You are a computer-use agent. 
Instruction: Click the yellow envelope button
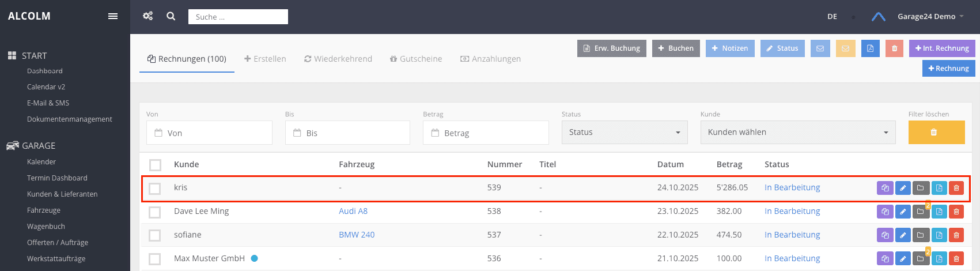(846, 48)
